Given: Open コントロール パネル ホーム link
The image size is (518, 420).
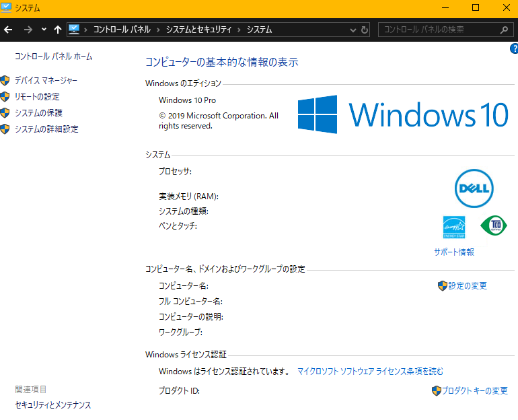Looking at the screenshot, I should pyautogui.click(x=54, y=56).
